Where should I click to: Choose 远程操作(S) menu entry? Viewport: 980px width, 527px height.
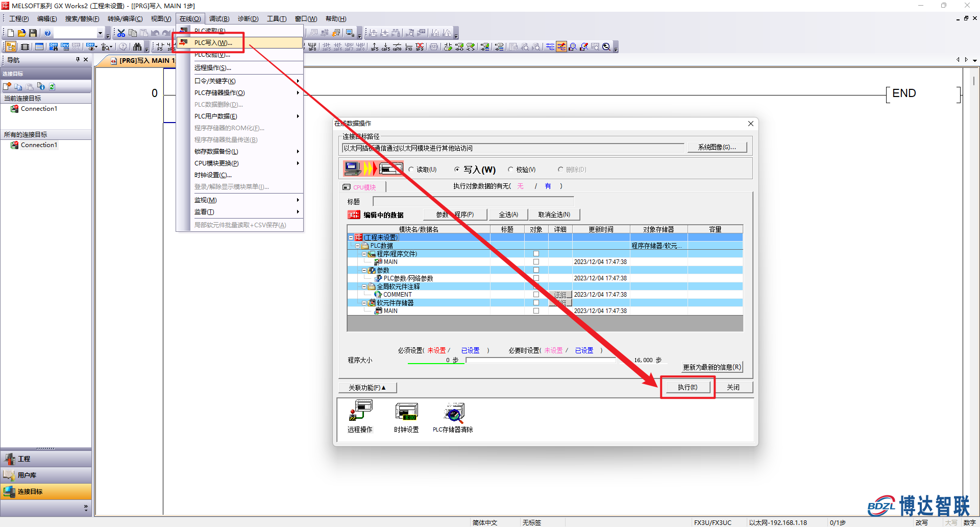[x=239, y=68]
